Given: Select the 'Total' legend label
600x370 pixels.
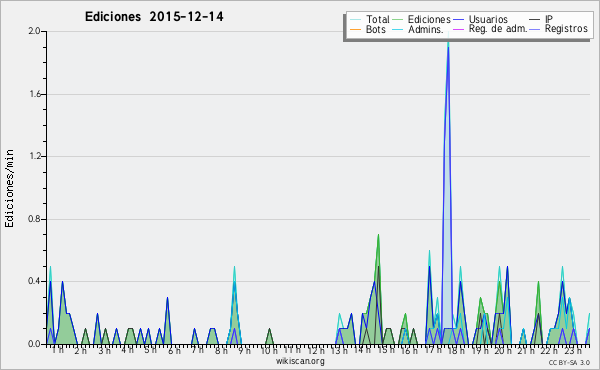Looking at the screenshot, I should click(378, 19).
